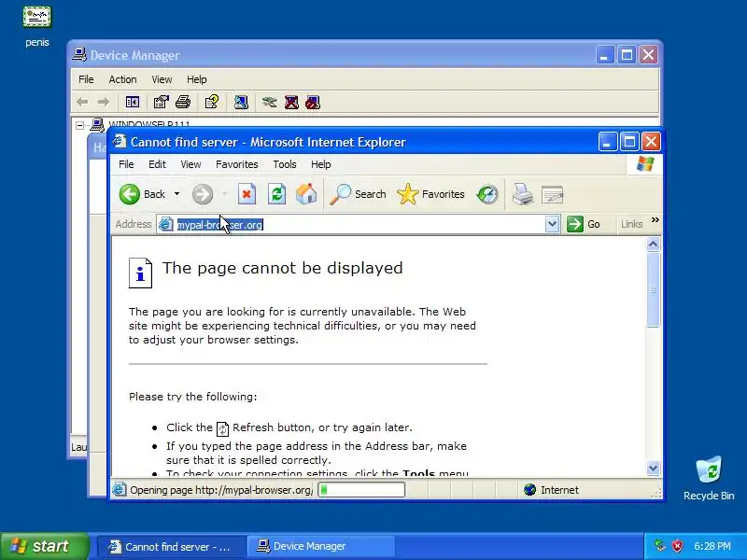Click the Windows flag logo throbber
Image resolution: width=747 pixels, height=560 pixels.
tap(645, 164)
